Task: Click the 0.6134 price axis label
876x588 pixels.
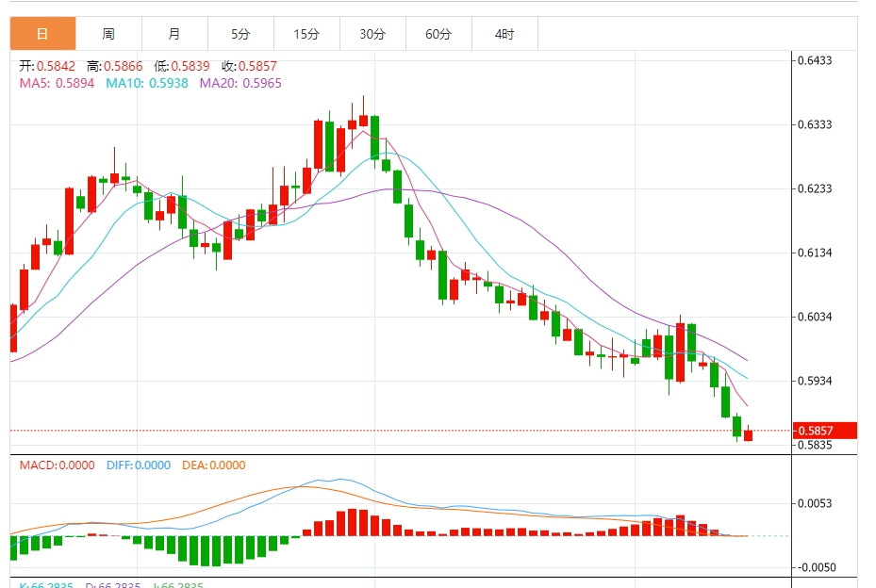Action: click(815, 253)
